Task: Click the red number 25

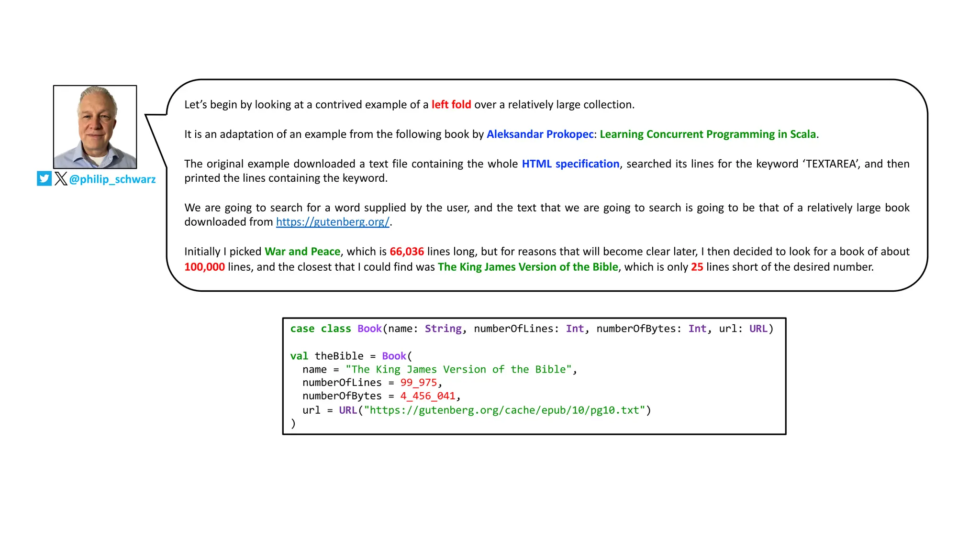Action: (697, 267)
